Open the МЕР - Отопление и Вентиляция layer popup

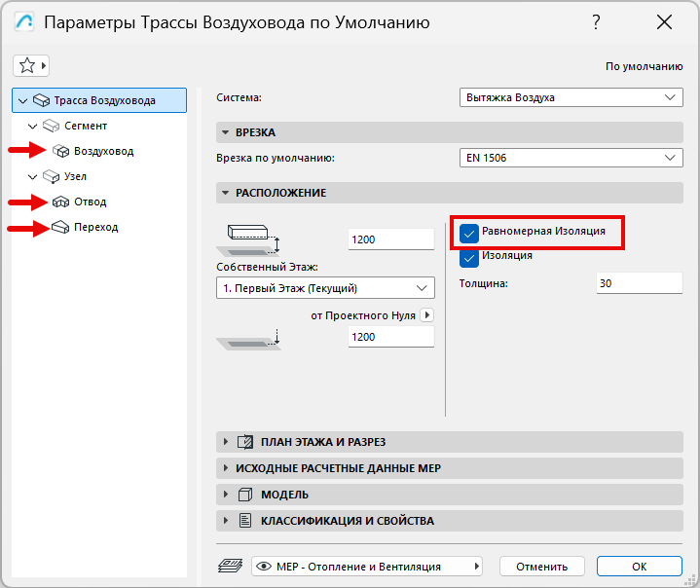click(x=366, y=567)
